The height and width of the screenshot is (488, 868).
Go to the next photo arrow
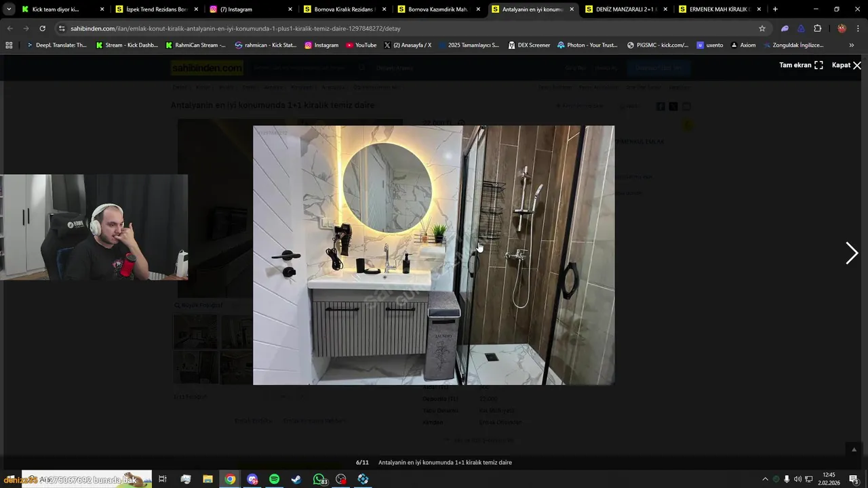click(852, 253)
